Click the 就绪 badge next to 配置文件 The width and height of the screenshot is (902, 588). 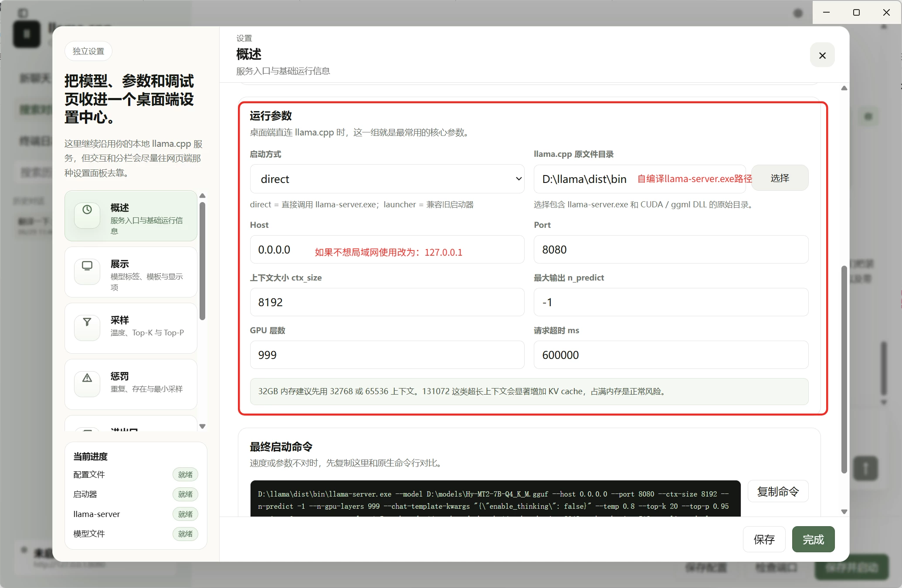click(x=185, y=475)
